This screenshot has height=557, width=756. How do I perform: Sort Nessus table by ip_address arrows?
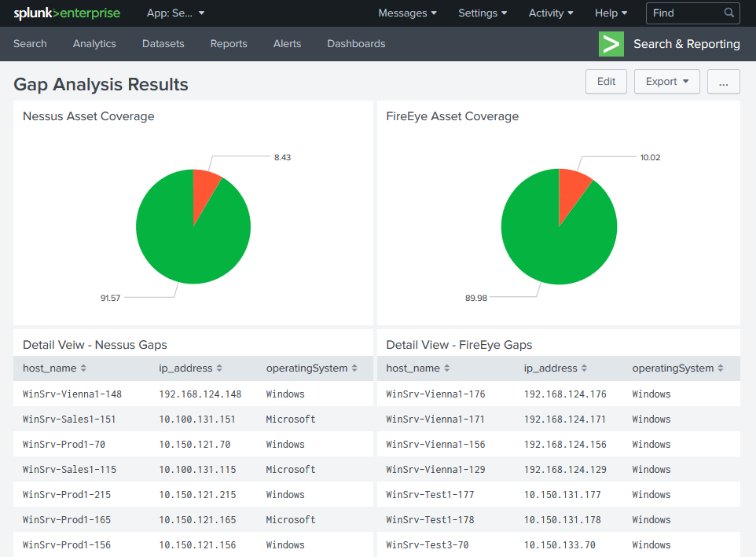(x=219, y=368)
